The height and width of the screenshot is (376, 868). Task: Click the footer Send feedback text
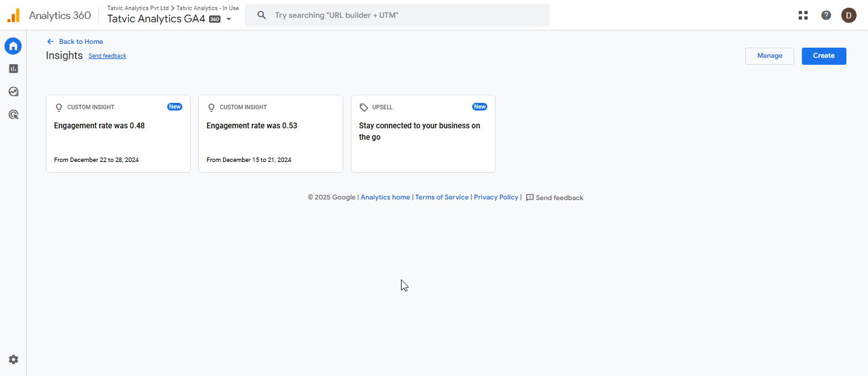tap(559, 198)
